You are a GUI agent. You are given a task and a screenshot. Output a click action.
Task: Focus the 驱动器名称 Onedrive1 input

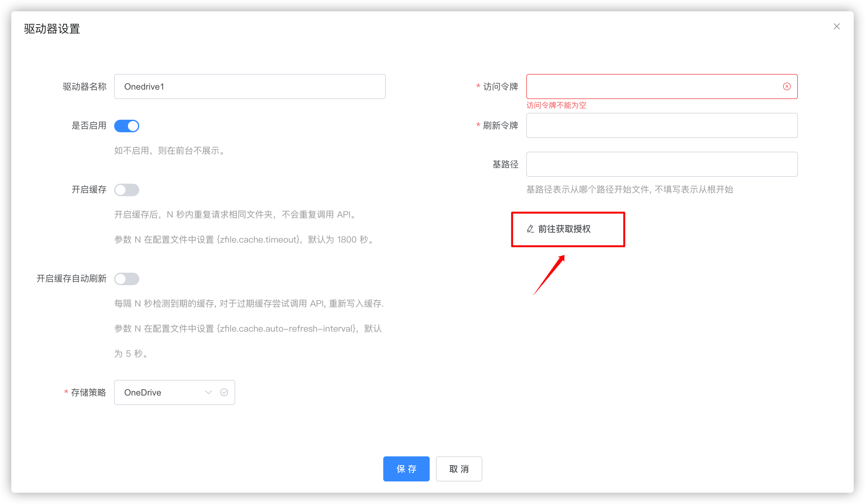(x=250, y=87)
